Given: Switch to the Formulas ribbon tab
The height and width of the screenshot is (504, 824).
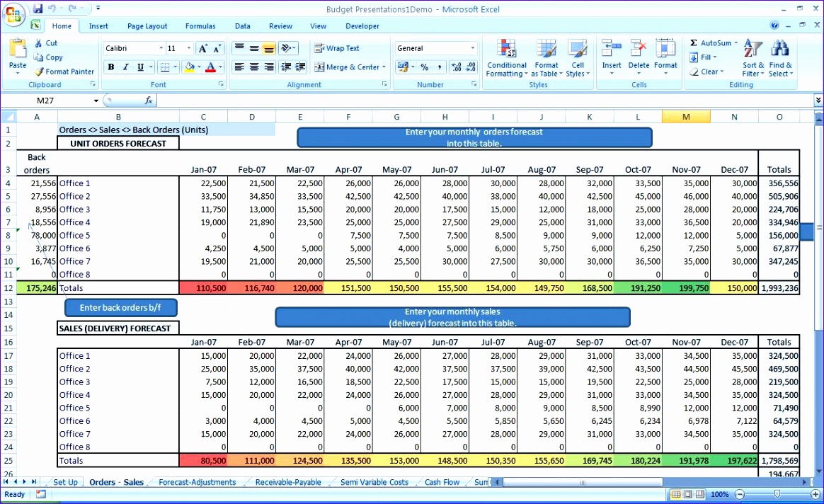Looking at the screenshot, I should (x=200, y=25).
